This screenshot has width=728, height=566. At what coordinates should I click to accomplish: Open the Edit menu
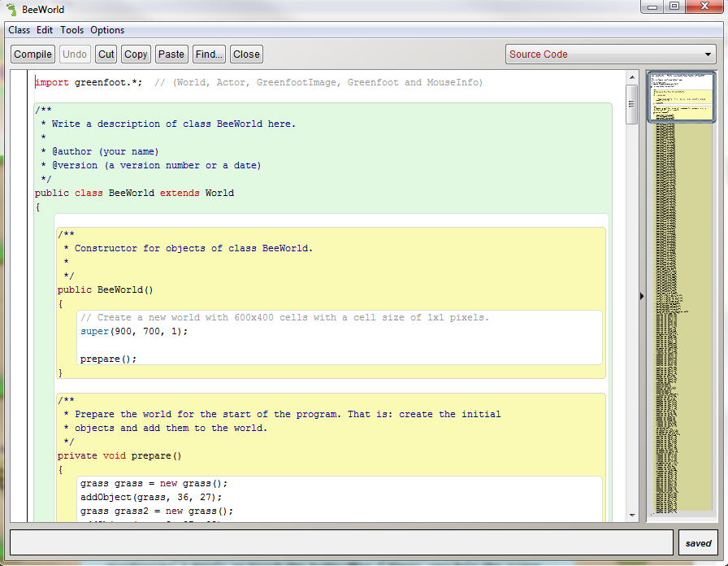pyautogui.click(x=45, y=30)
